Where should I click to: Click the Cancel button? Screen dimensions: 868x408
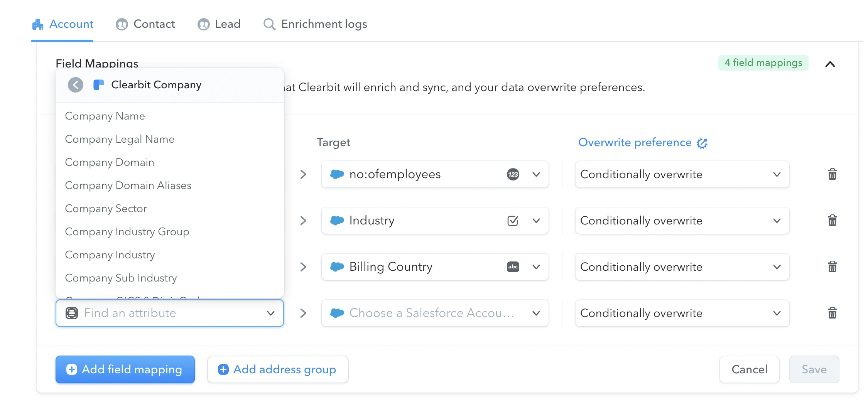click(749, 369)
